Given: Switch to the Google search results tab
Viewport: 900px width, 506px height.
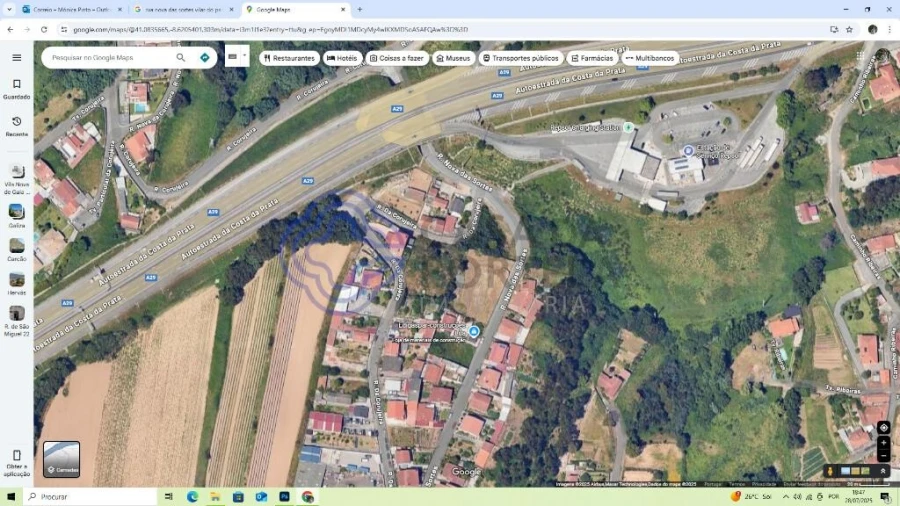Looking at the screenshot, I should point(183,10).
